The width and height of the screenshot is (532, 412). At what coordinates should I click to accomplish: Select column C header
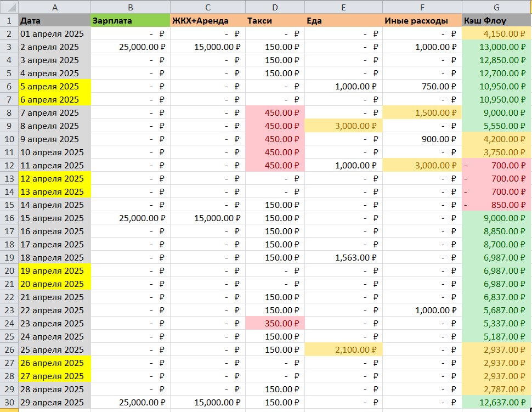click(x=208, y=7)
